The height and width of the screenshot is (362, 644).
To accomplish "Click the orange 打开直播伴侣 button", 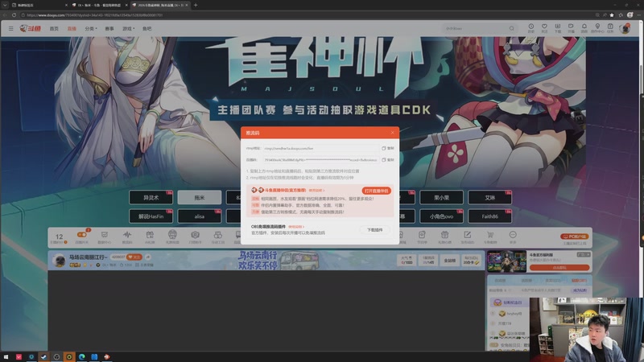I will [x=376, y=191].
